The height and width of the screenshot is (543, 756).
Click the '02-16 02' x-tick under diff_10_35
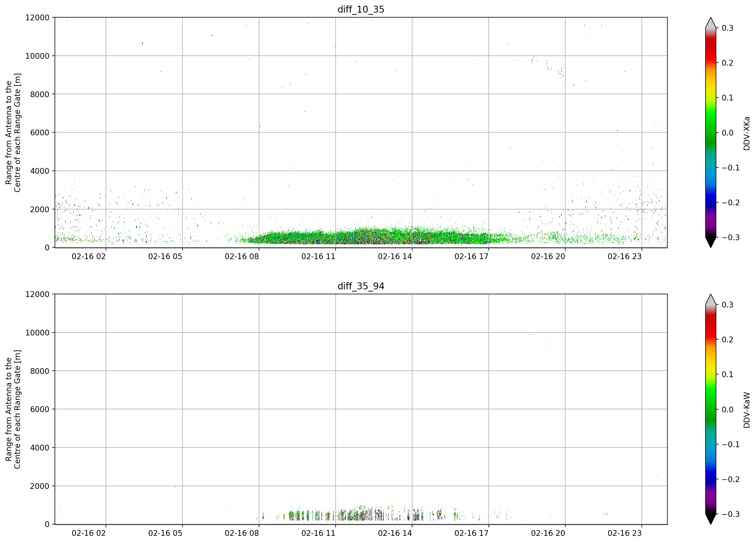click(89, 256)
